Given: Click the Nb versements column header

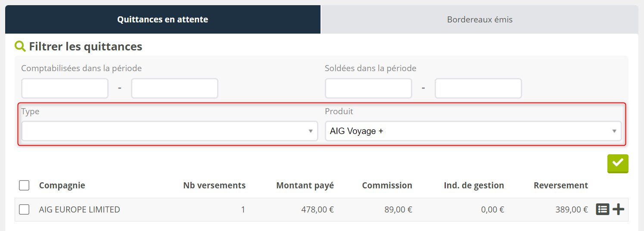Looking at the screenshot, I should 214,185.
